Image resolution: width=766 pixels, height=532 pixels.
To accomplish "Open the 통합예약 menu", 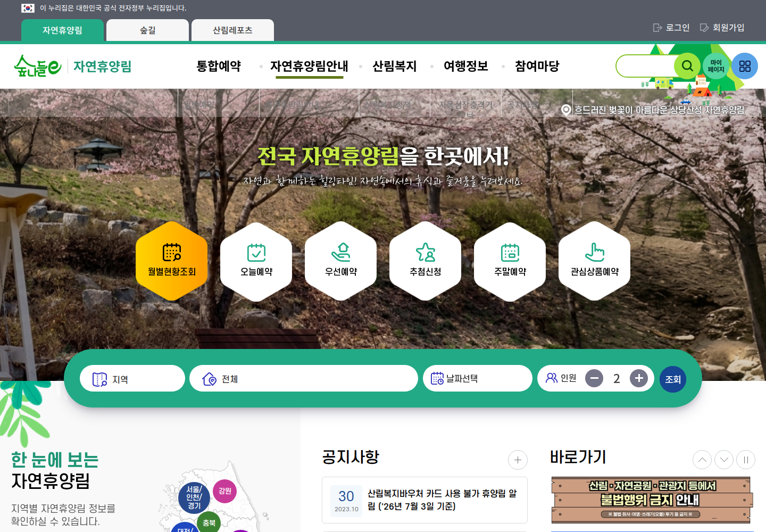I will (x=219, y=66).
